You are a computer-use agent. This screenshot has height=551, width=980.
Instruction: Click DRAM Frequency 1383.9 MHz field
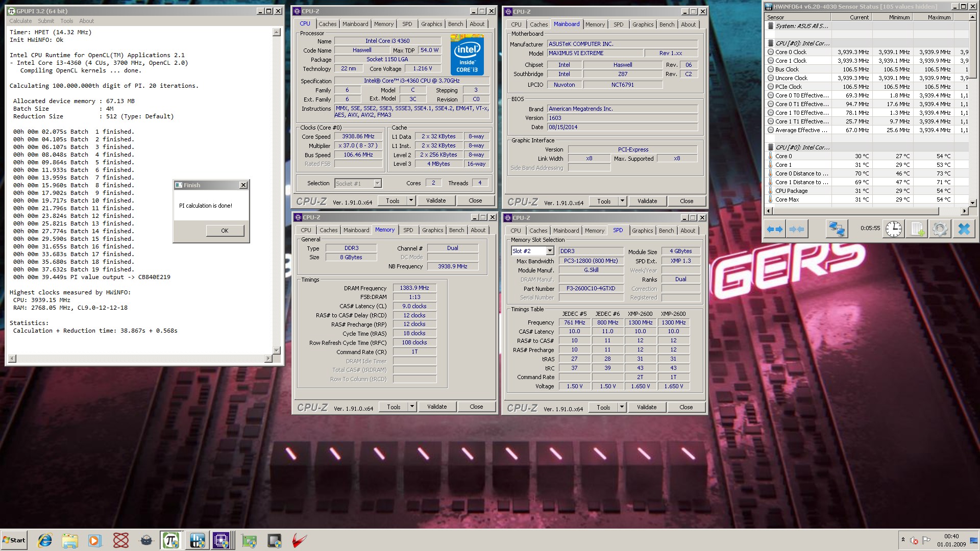click(414, 288)
